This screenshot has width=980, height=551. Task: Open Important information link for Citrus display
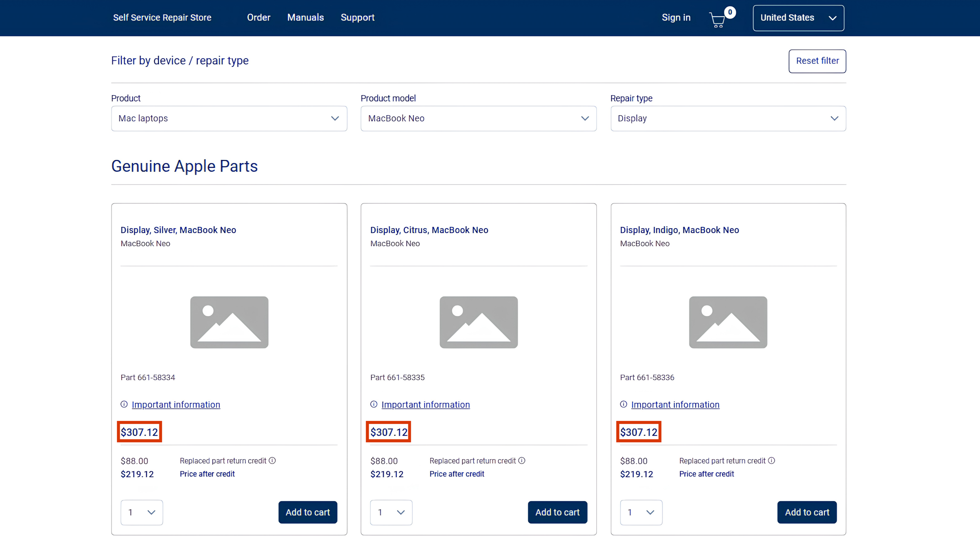(426, 404)
